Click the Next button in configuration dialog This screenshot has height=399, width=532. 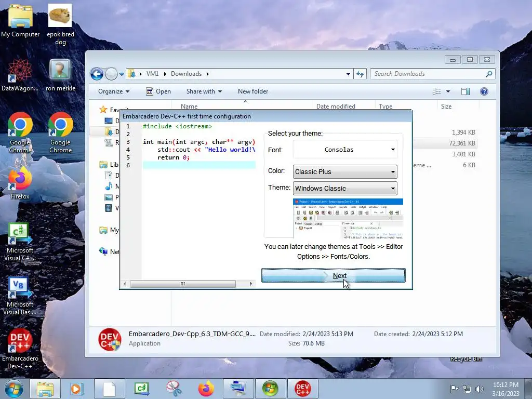pyautogui.click(x=333, y=275)
